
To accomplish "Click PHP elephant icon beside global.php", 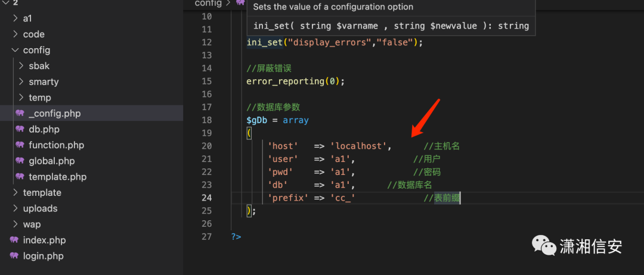I will (20, 161).
